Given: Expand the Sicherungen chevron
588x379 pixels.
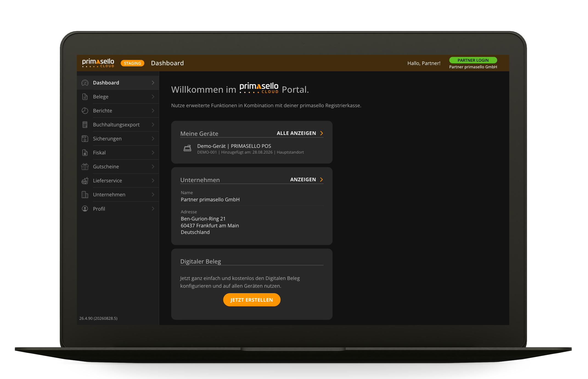Looking at the screenshot, I should (153, 139).
